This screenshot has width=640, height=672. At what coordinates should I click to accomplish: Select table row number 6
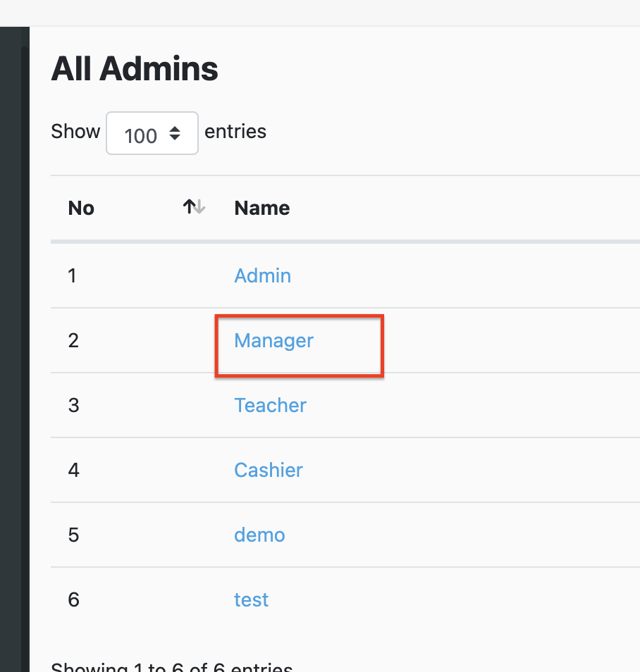point(345,599)
